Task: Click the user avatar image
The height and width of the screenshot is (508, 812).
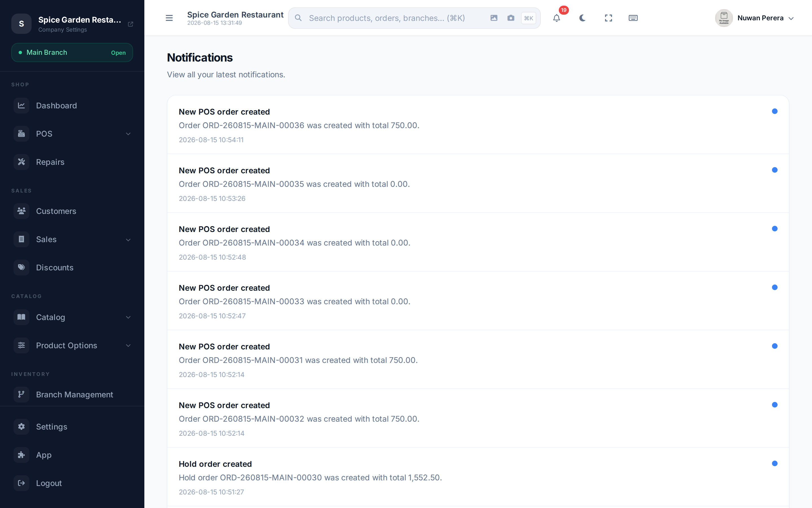Action: coord(724,18)
